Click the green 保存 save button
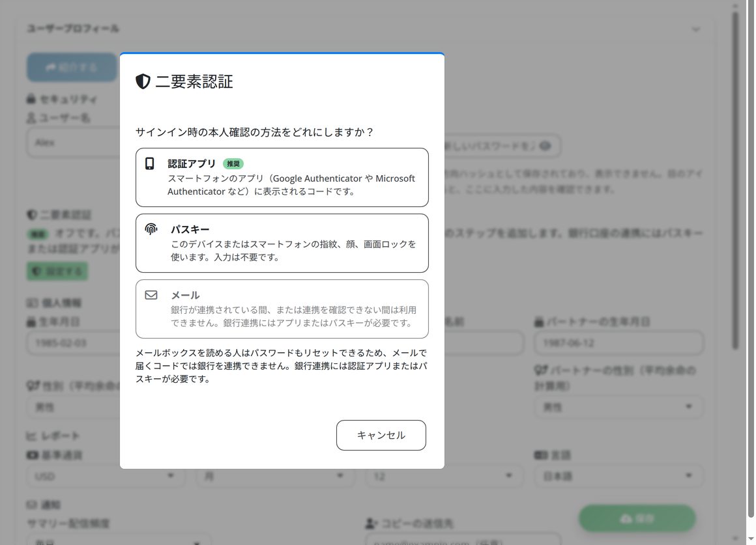This screenshot has height=545, width=756. [x=637, y=518]
